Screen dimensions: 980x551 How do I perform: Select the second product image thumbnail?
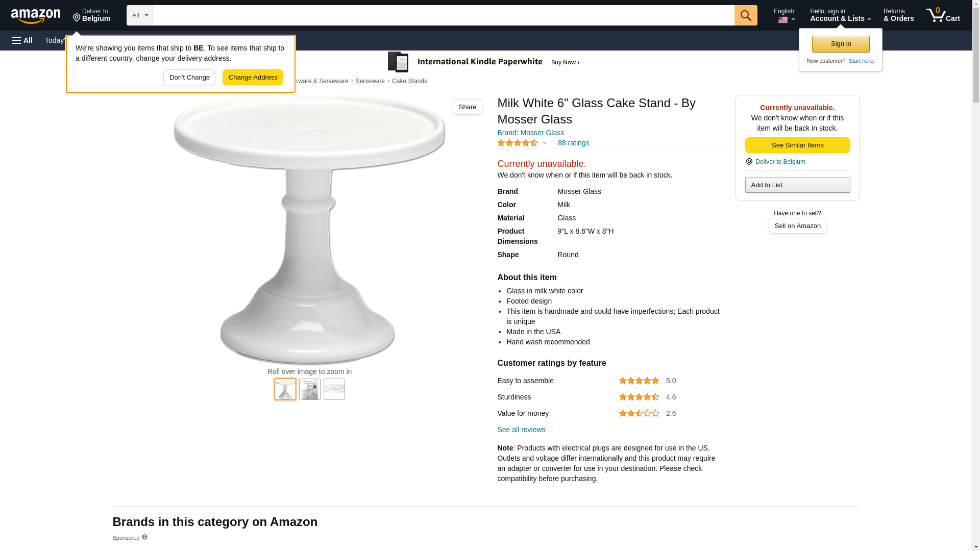tap(310, 389)
